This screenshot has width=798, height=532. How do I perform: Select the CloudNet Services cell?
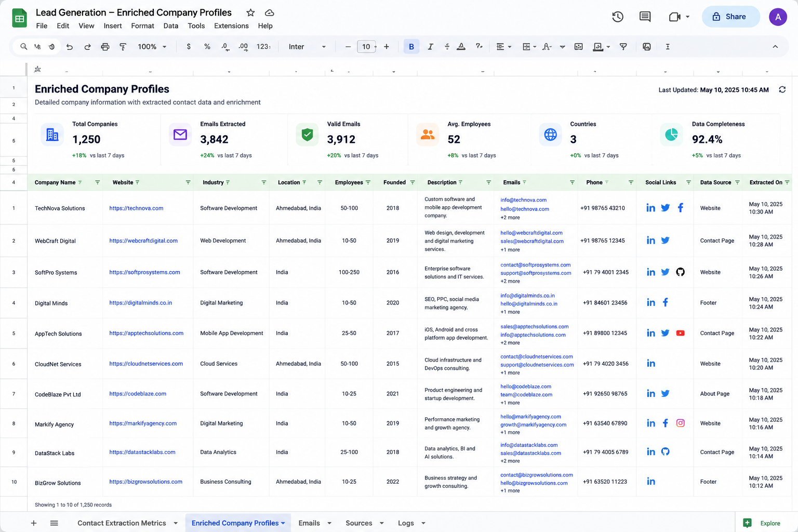tap(65, 364)
